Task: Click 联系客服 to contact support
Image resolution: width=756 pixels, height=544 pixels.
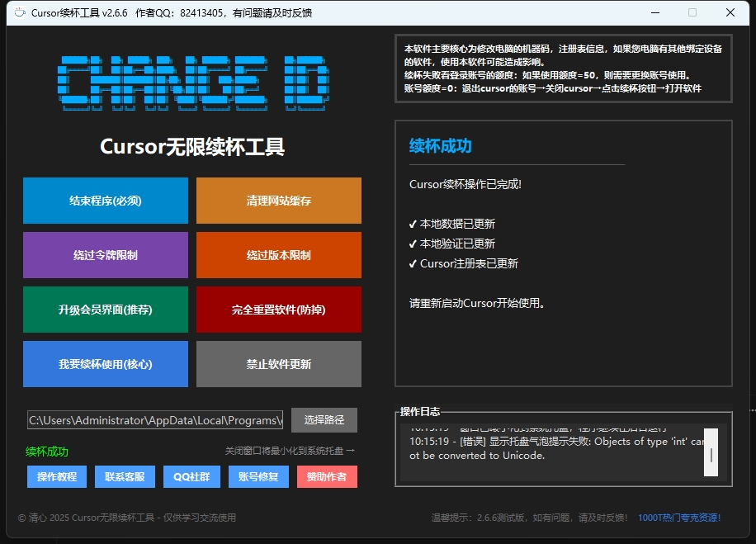Action: pos(124,476)
